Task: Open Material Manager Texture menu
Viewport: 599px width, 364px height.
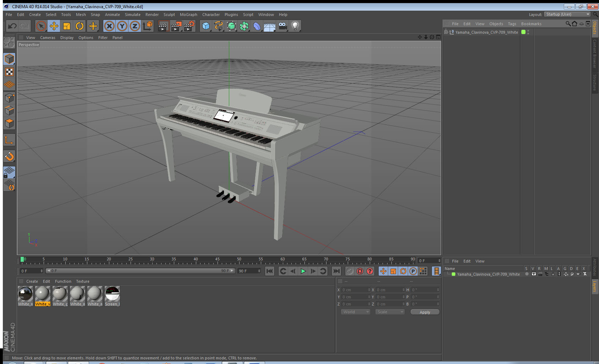Action: click(x=83, y=281)
